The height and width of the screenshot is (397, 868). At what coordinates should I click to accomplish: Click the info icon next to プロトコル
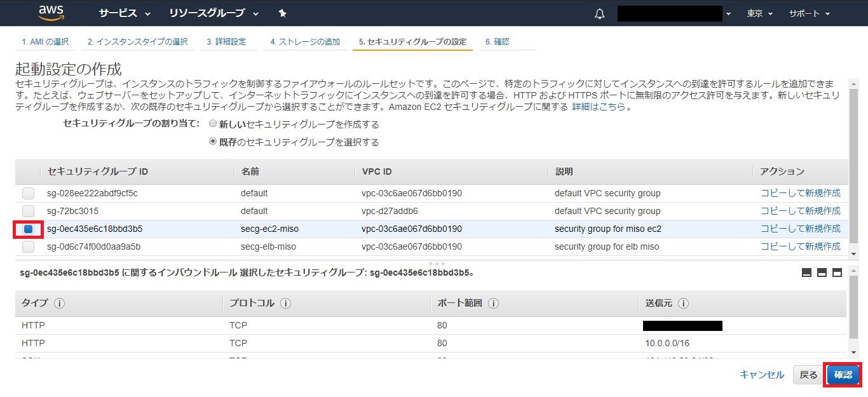pos(285,304)
